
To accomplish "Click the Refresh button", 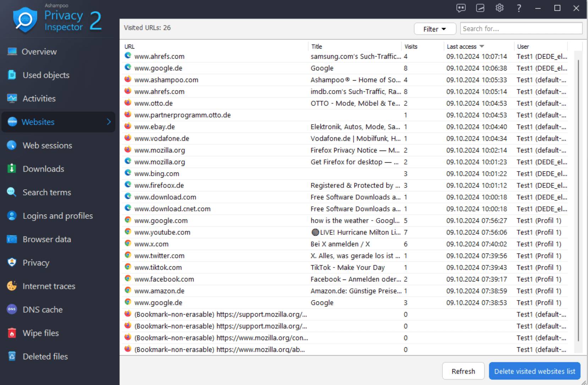I will click(x=463, y=371).
